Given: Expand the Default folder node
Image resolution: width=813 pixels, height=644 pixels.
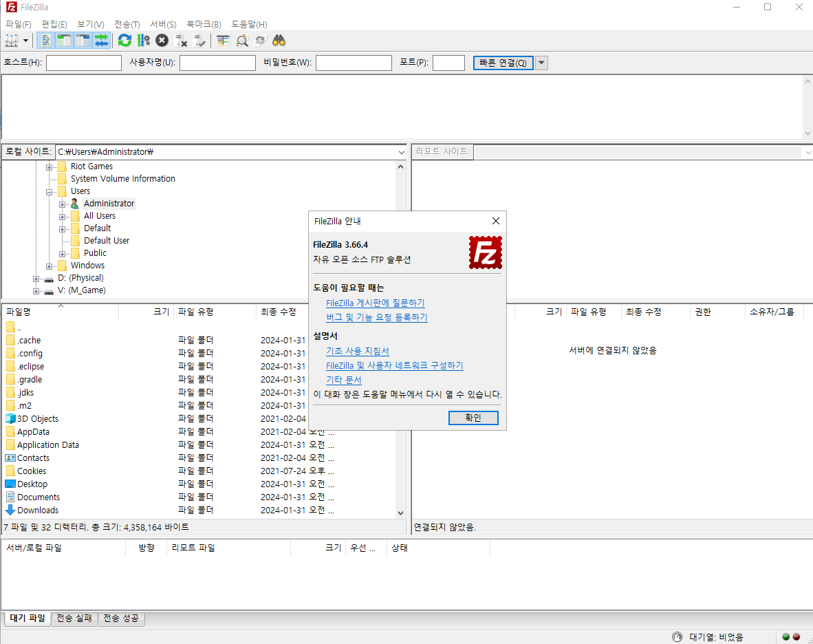Looking at the screenshot, I should [x=62, y=229].
